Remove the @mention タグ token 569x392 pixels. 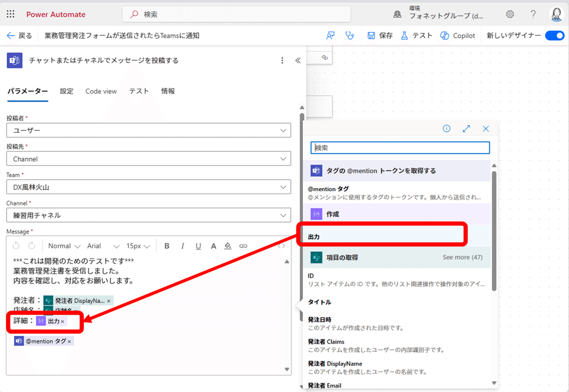[x=69, y=341]
